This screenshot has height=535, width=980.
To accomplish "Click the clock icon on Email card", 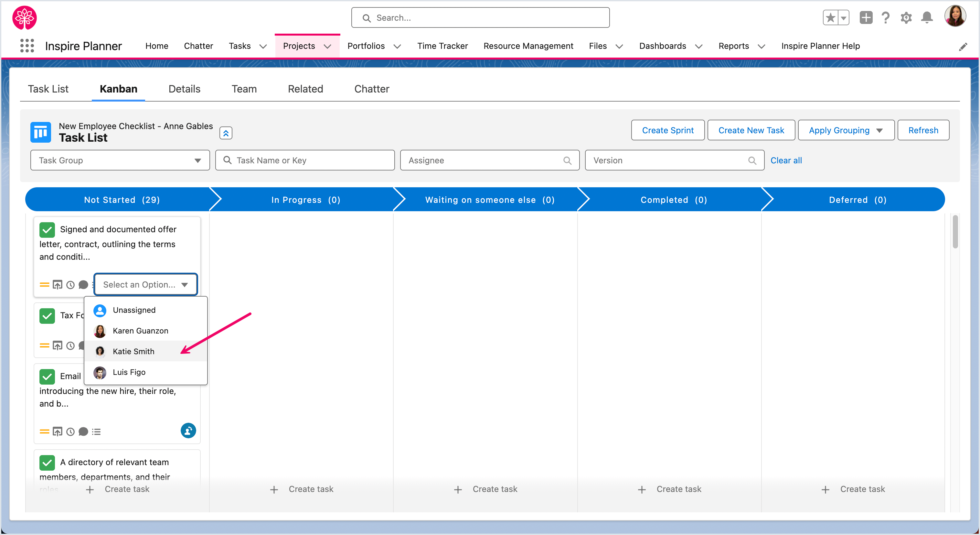I will click(x=70, y=432).
